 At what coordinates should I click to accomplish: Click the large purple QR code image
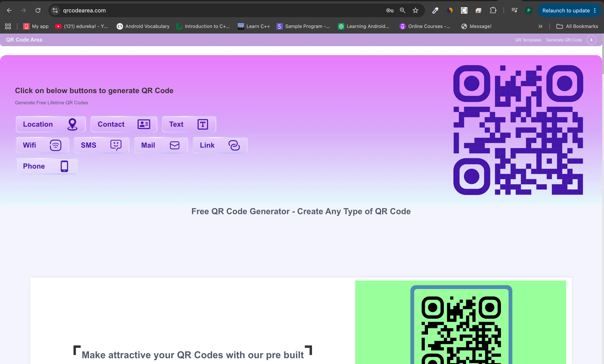coord(518,130)
